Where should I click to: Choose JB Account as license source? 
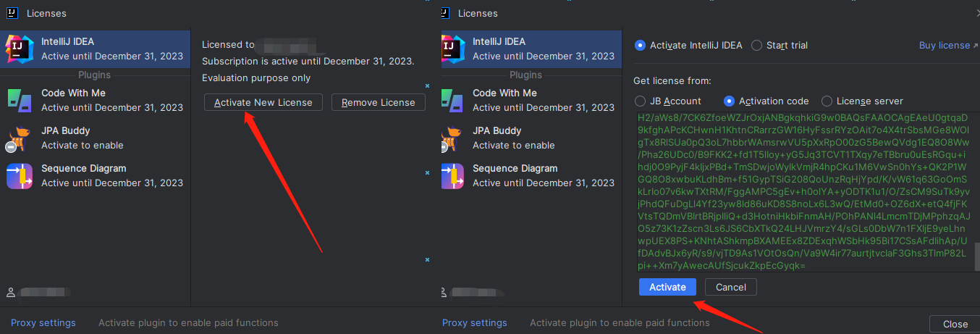640,101
